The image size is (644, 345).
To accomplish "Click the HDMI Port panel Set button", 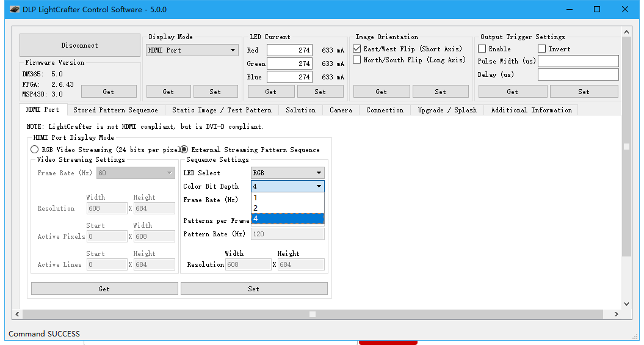I will [254, 289].
